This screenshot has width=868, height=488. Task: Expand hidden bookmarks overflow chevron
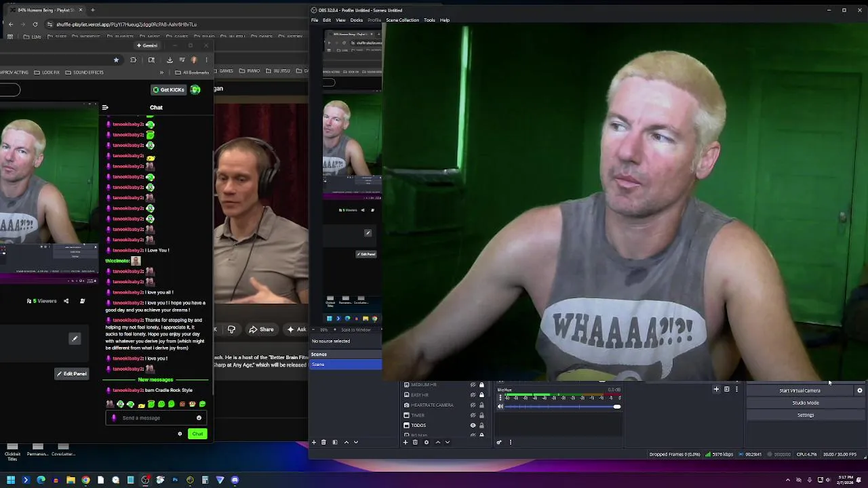click(161, 73)
